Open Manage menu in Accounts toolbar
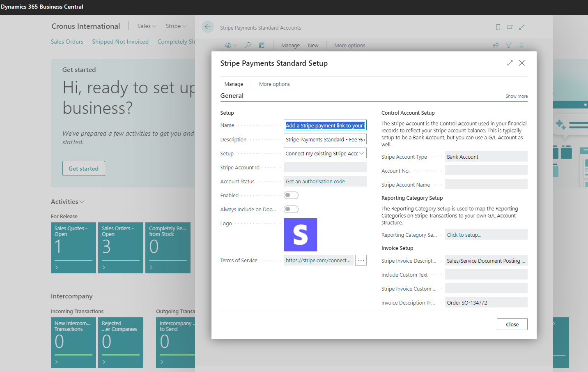The width and height of the screenshot is (588, 372). pos(290,45)
